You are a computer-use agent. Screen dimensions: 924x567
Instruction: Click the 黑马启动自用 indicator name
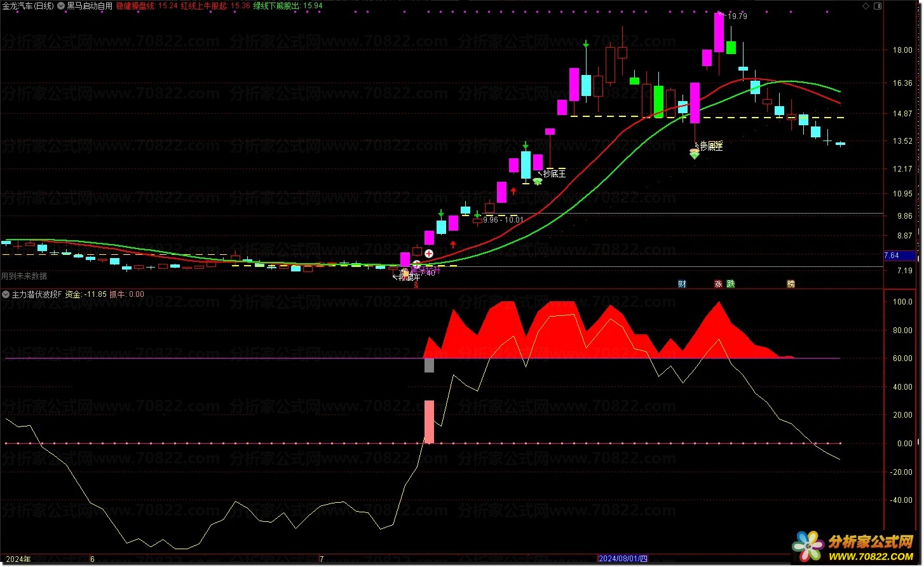pyautogui.click(x=90, y=6)
